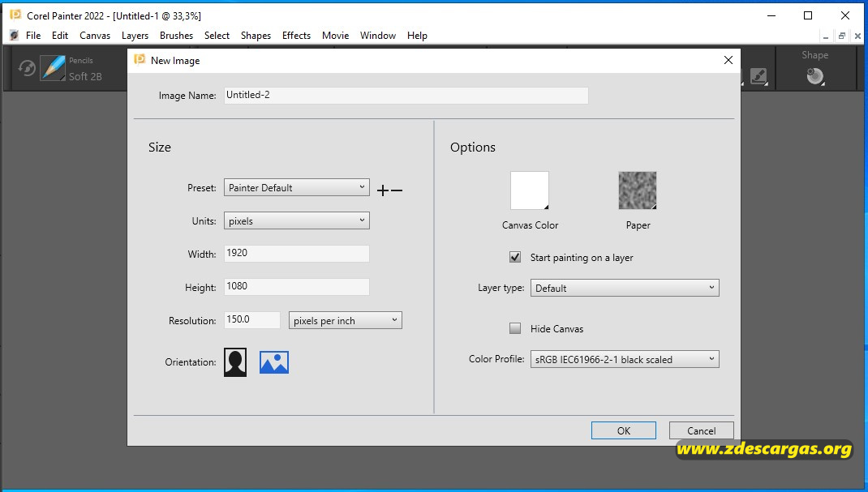Click the Painter app icon in menu bar
The image size is (868, 492).
coord(14,36)
